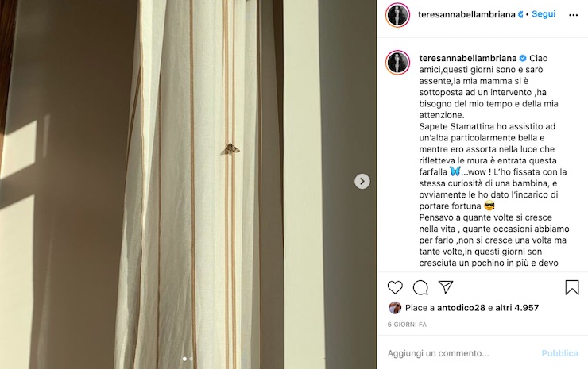Image resolution: width=588 pixels, height=369 pixels.
Task: Save post with bookmark icon
Action: point(572,287)
